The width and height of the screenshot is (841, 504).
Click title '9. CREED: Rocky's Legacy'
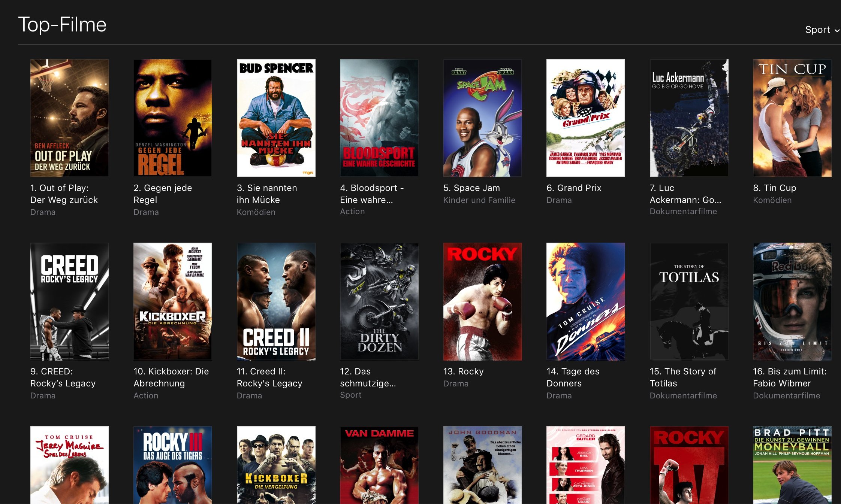[x=63, y=377]
